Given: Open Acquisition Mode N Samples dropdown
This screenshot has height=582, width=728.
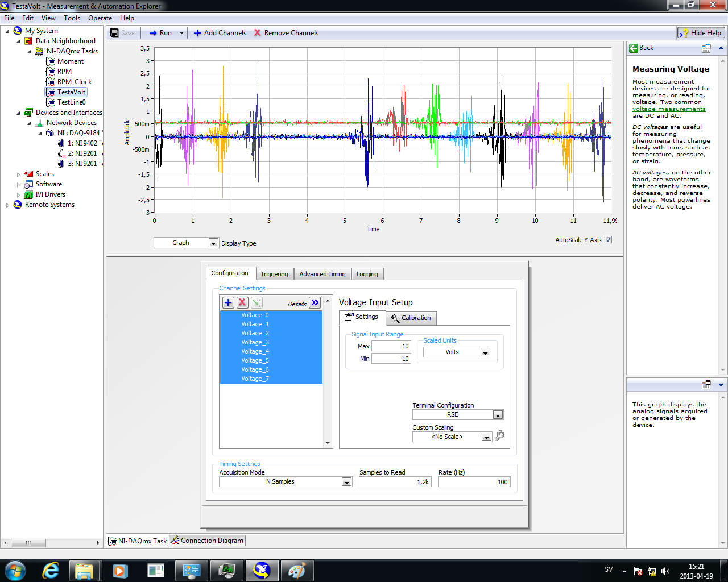Looking at the screenshot, I should click(x=346, y=482).
